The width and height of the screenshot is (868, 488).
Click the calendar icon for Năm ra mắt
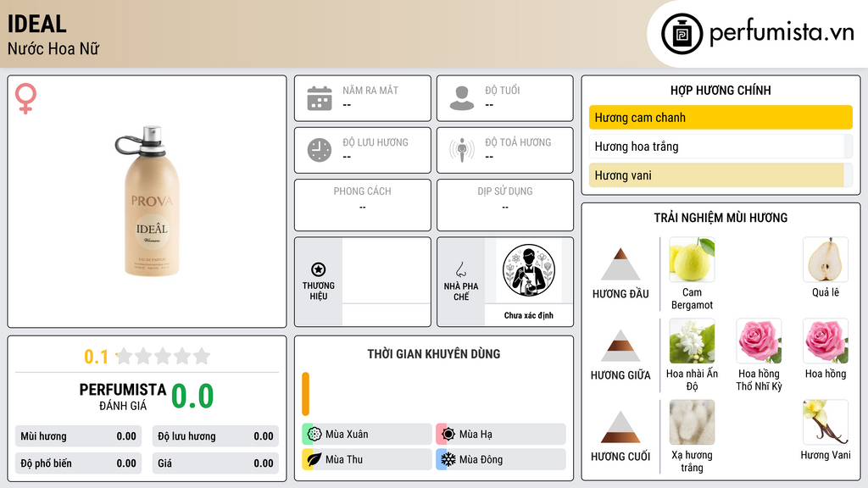[x=320, y=98]
